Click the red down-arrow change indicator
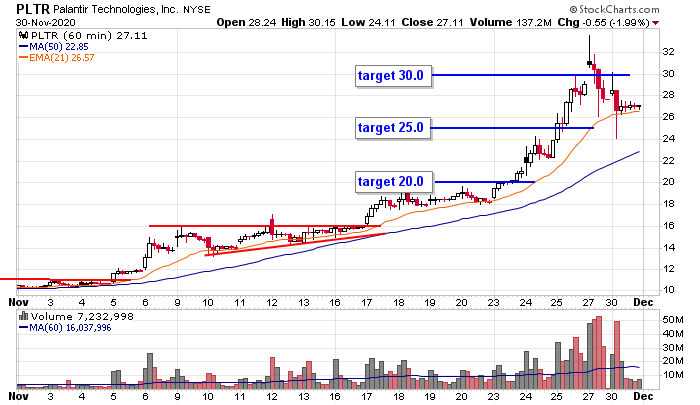 (655, 23)
